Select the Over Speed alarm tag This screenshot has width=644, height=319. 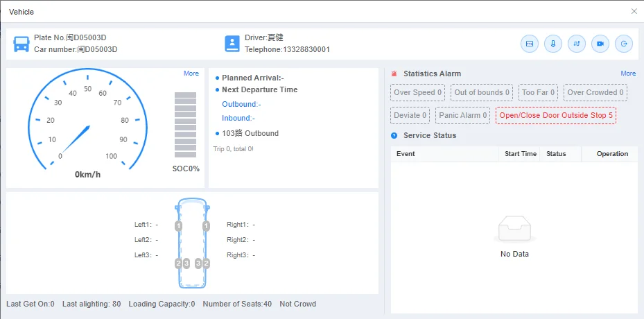pyautogui.click(x=418, y=92)
